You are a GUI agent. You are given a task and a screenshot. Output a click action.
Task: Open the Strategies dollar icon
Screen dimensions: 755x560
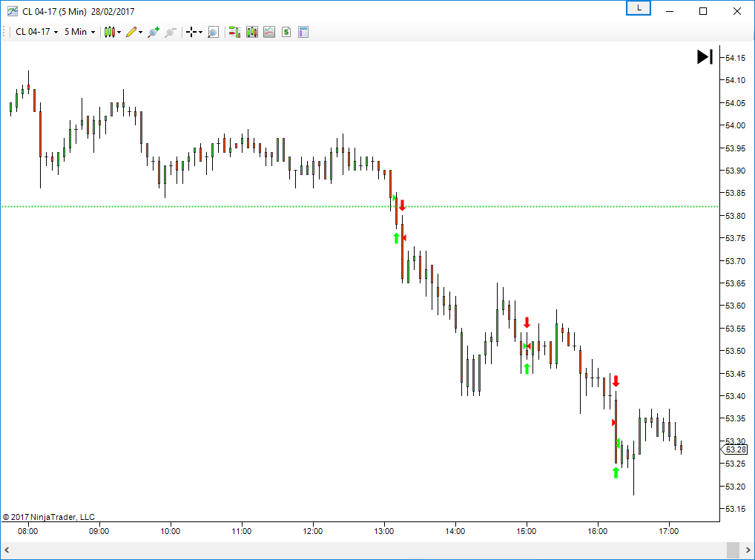point(286,32)
